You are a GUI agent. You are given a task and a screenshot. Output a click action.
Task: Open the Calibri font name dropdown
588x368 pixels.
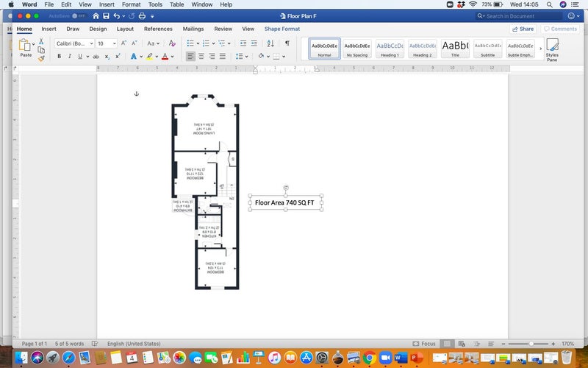point(74,43)
